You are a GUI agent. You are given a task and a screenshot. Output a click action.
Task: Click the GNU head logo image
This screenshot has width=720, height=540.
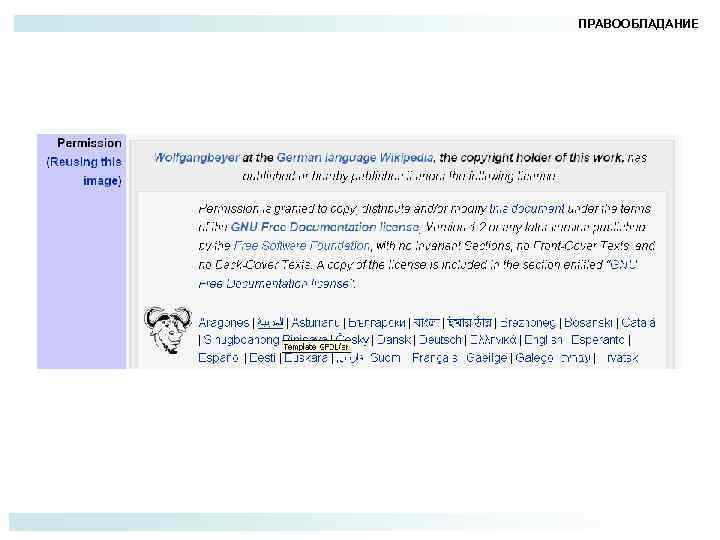coord(168,330)
